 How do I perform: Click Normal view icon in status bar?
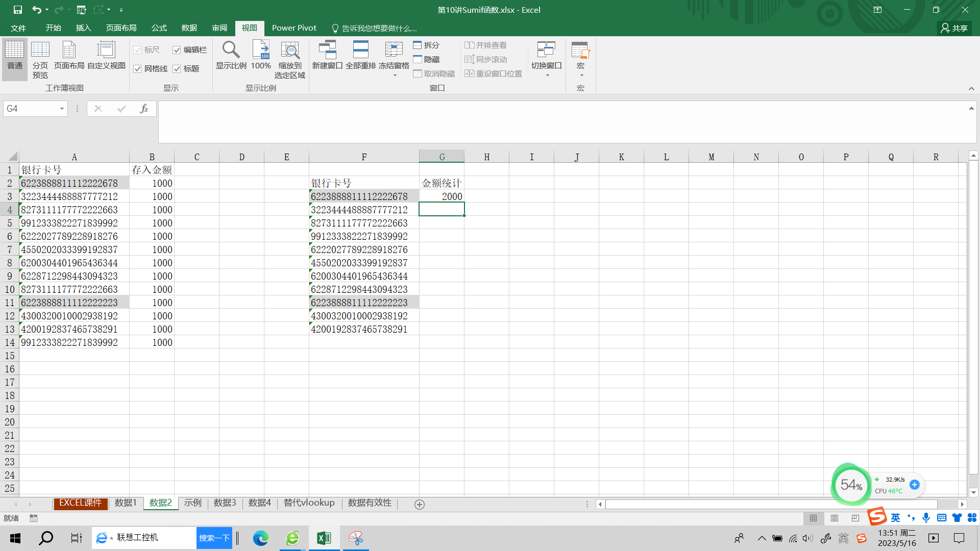pyautogui.click(x=814, y=518)
